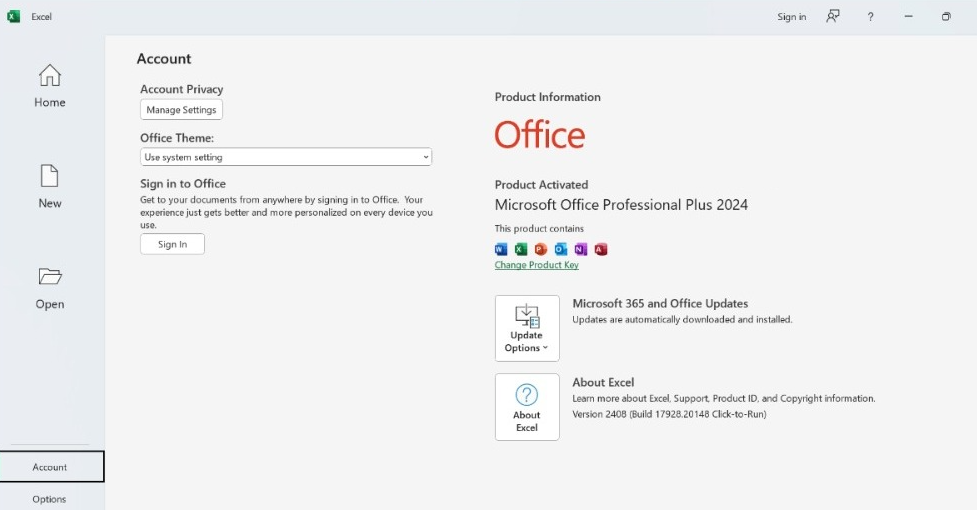Click the About Excel question mark button
The image size is (977, 510).
[x=527, y=407]
